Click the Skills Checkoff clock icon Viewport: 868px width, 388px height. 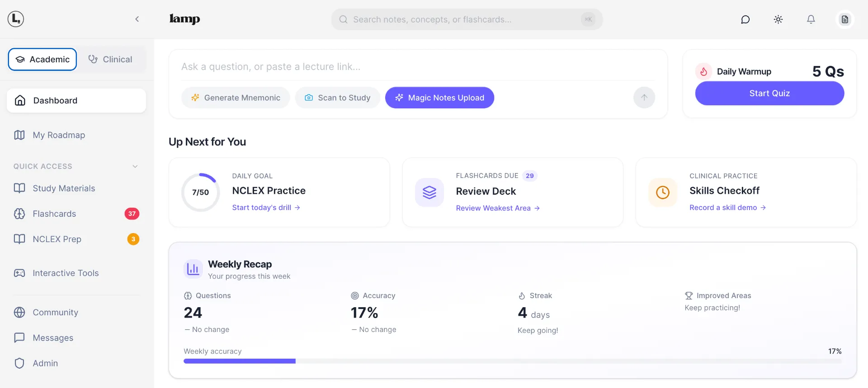point(662,192)
